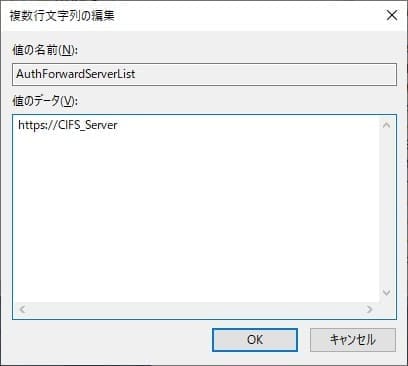Click the vertical scrollbar track of the data box
Image resolution: width=408 pixels, height=366 pixels.
[386, 209]
